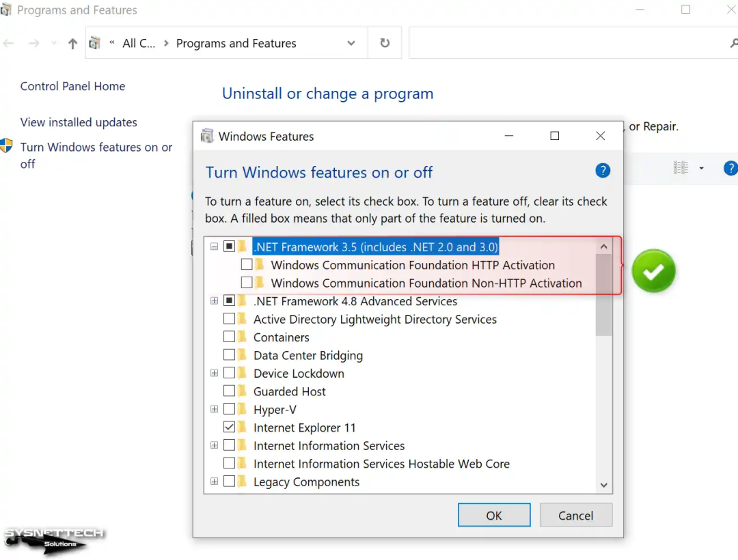Click the Control Panel search box

click(573, 43)
